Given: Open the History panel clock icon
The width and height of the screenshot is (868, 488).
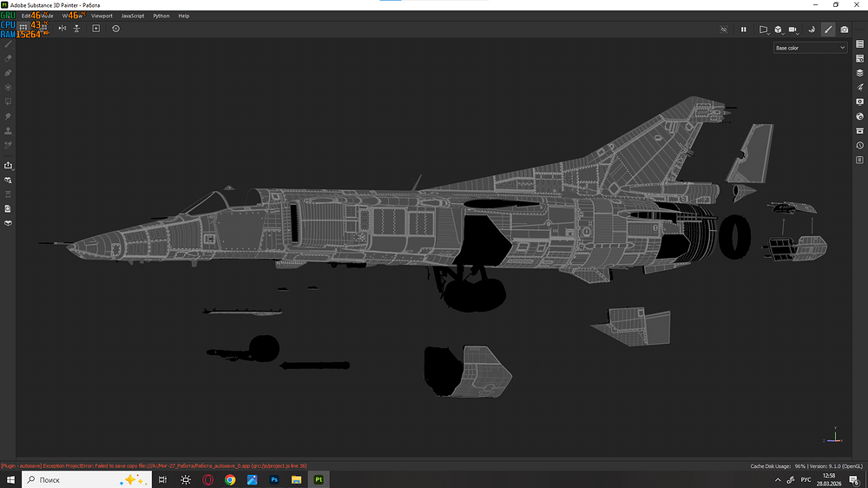Looking at the screenshot, I should coord(859,146).
